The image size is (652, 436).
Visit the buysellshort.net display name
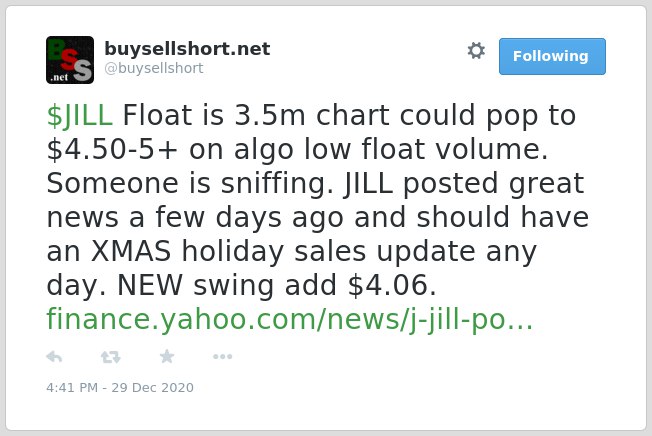pyautogui.click(x=187, y=49)
